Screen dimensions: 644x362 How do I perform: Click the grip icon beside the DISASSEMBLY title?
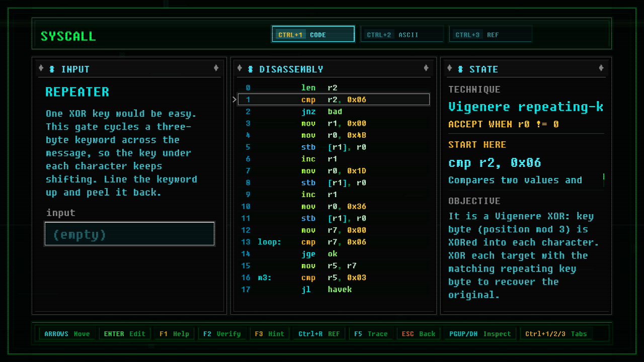pos(250,69)
